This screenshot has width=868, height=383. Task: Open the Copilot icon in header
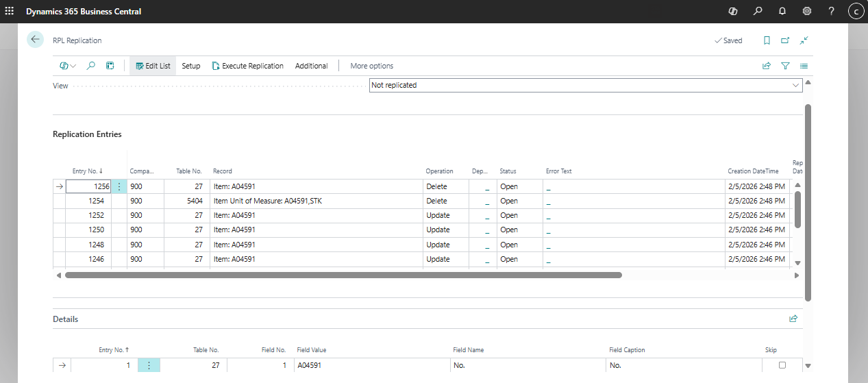[733, 11]
